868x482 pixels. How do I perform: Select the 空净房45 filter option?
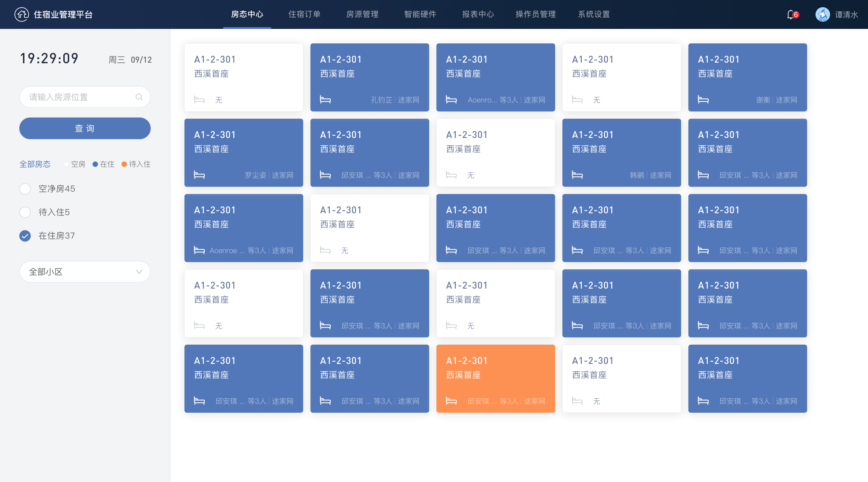tap(25, 189)
